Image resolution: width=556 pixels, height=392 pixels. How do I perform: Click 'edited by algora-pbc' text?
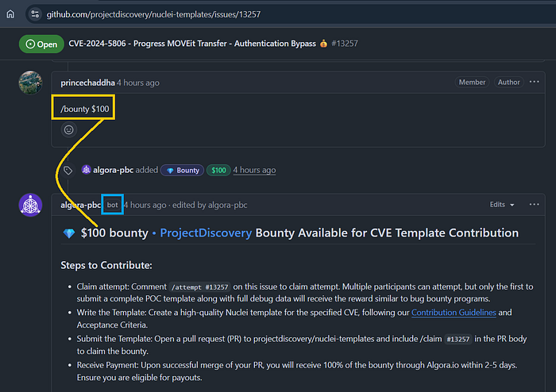(210, 205)
